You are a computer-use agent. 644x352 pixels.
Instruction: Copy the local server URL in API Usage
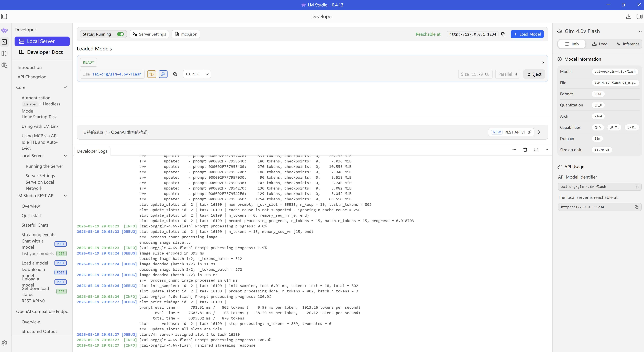(x=637, y=207)
